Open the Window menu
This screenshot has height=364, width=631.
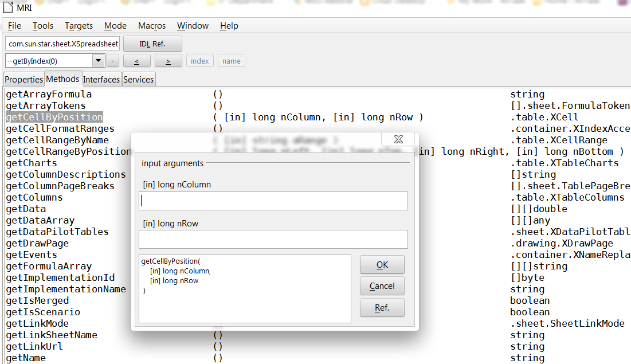(193, 26)
